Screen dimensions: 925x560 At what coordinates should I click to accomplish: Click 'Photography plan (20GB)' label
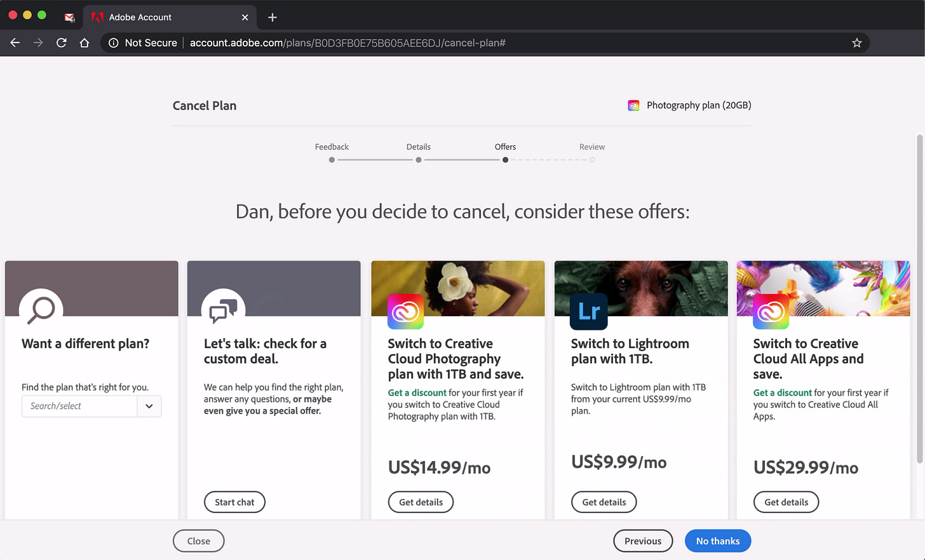click(x=699, y=105)
